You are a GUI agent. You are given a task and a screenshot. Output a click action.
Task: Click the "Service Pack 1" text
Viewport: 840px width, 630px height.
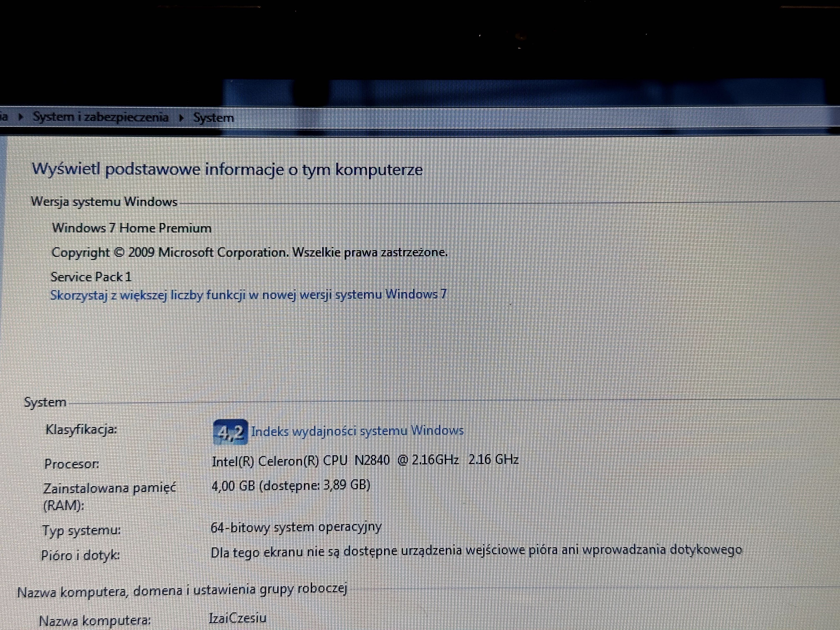click(91, 277)
